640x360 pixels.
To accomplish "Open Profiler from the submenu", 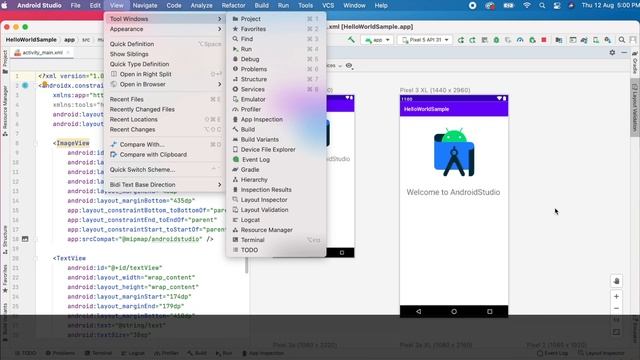I will pyautogui.click(x=276, y=109).
